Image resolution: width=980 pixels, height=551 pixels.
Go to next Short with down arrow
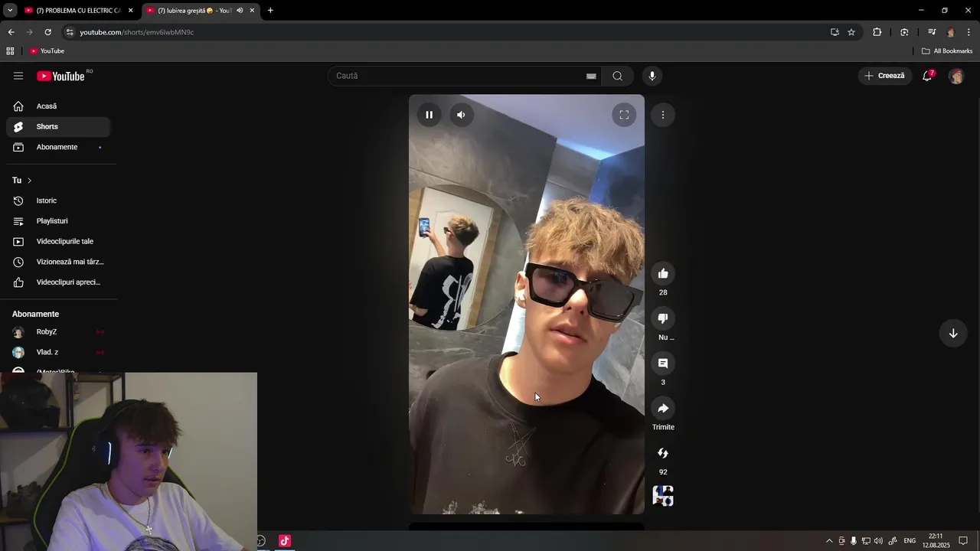(953, 333)
